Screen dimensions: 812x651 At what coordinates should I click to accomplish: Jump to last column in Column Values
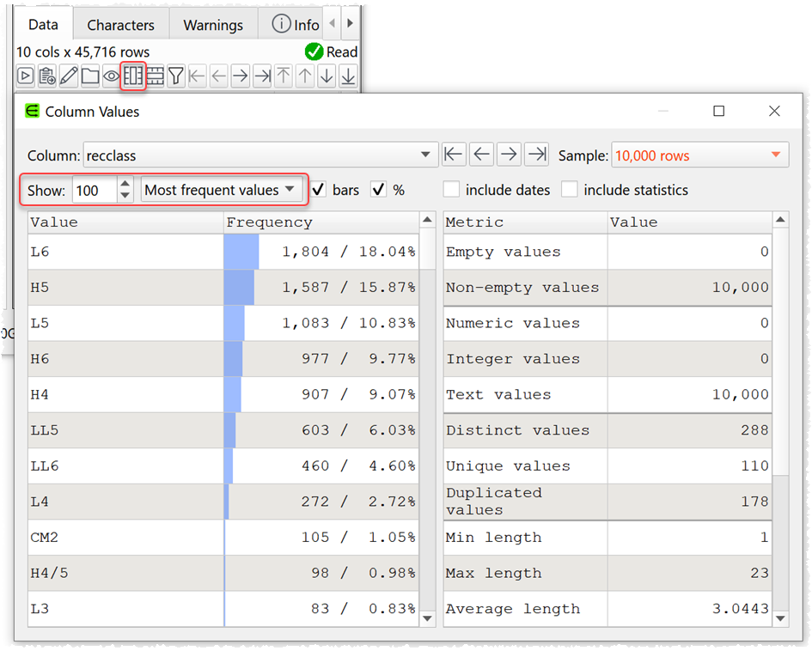coord(537,155)
